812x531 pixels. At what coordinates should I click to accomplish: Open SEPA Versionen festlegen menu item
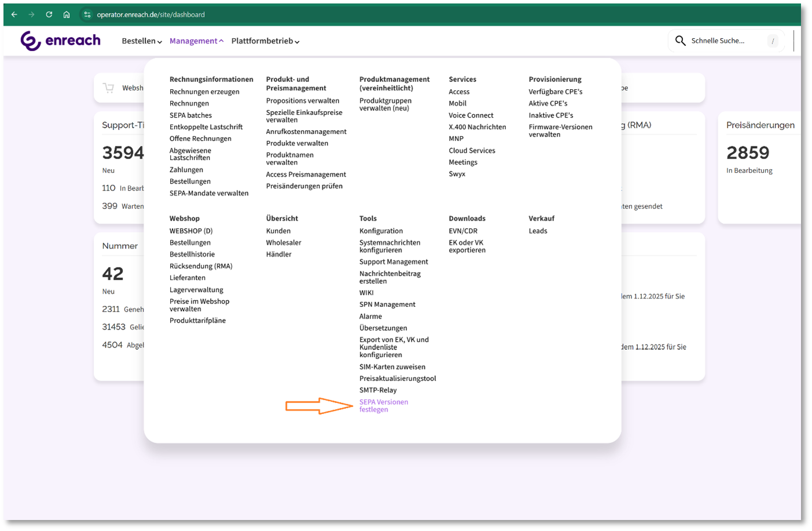(383, 405)
